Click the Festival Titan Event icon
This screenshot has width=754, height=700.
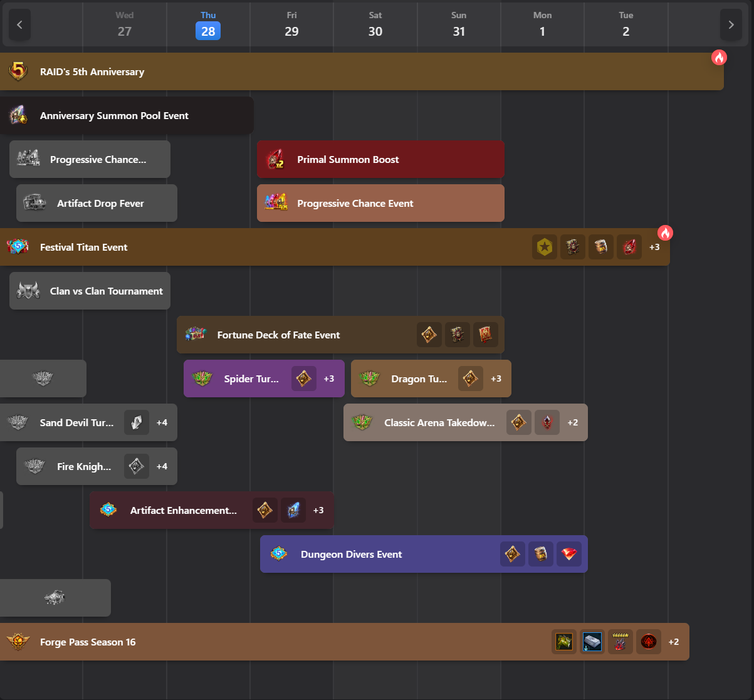click(x=18, y=247)
